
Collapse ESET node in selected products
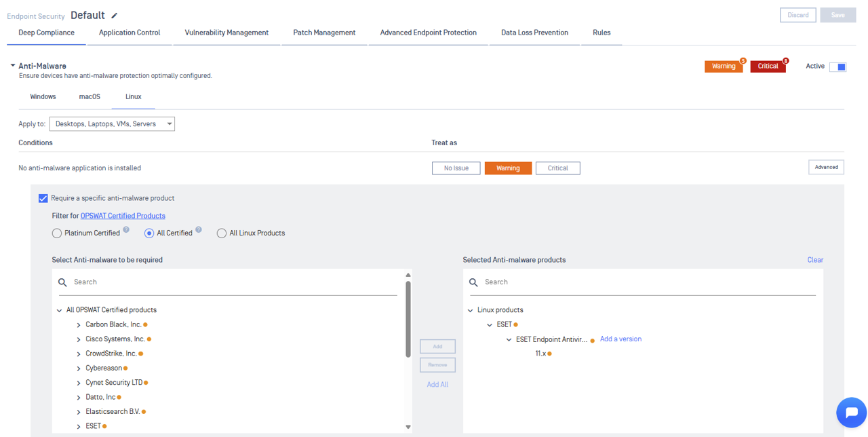point(490,325)
